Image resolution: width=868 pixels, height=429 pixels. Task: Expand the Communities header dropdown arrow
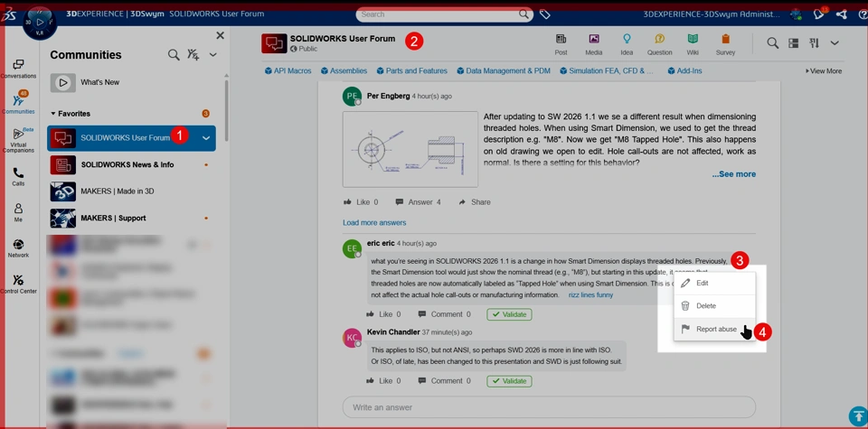tap(213, 55)
